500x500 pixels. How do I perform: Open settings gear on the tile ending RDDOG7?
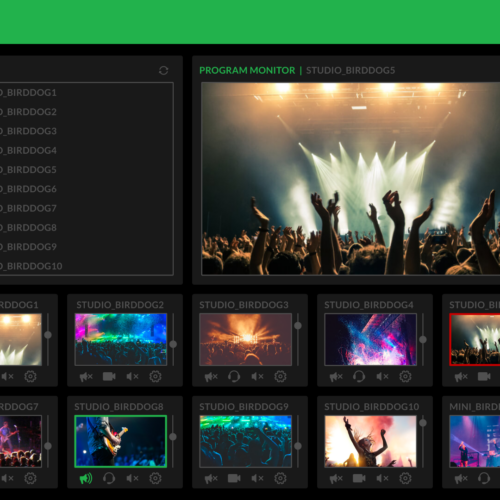(x=30, y=478)
